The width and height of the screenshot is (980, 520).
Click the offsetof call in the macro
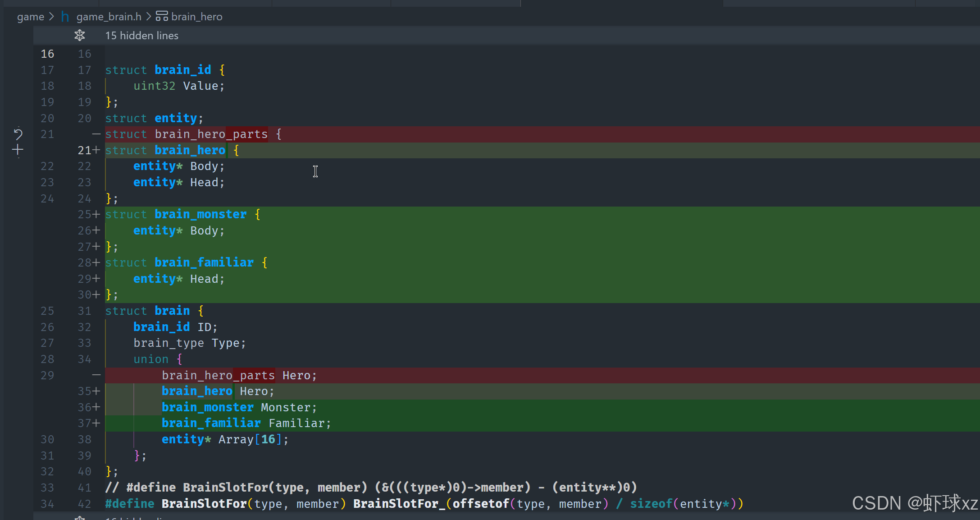(480, 504)
